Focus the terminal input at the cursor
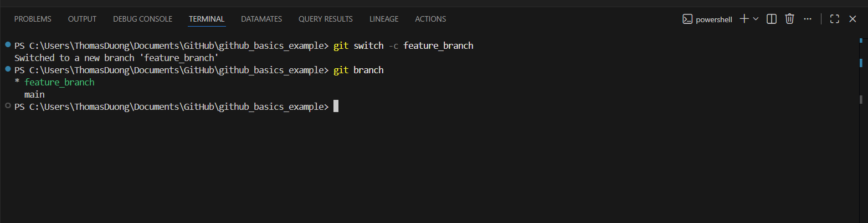 (336, 106)
